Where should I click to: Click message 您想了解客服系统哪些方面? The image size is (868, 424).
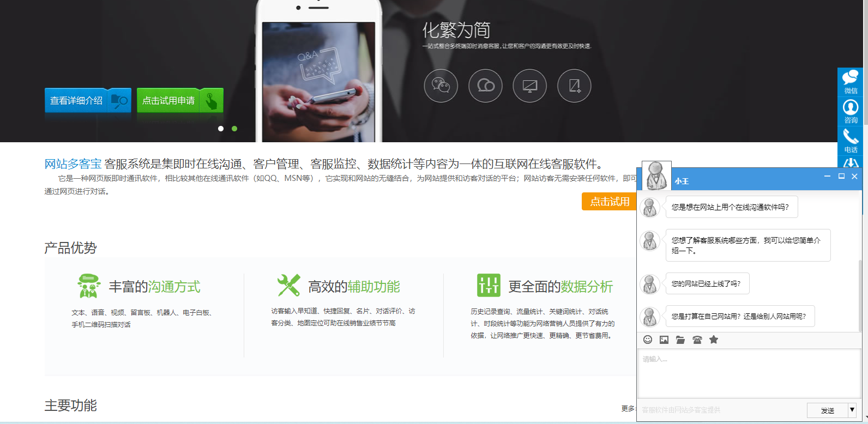tap(748, 245)
